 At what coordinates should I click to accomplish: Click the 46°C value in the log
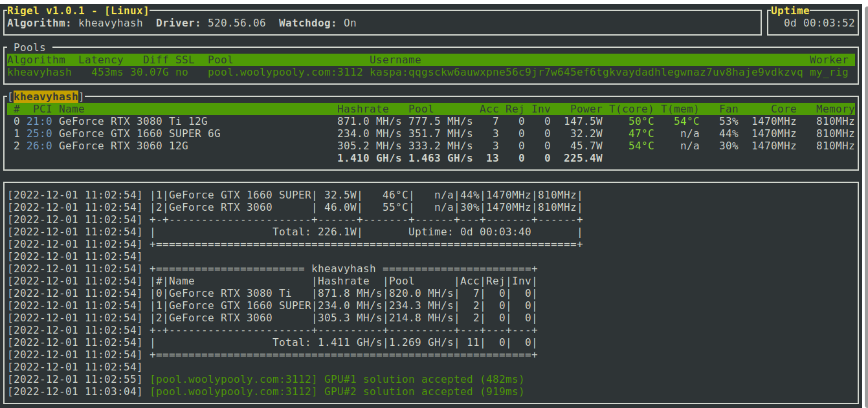(x=395, y=195)
